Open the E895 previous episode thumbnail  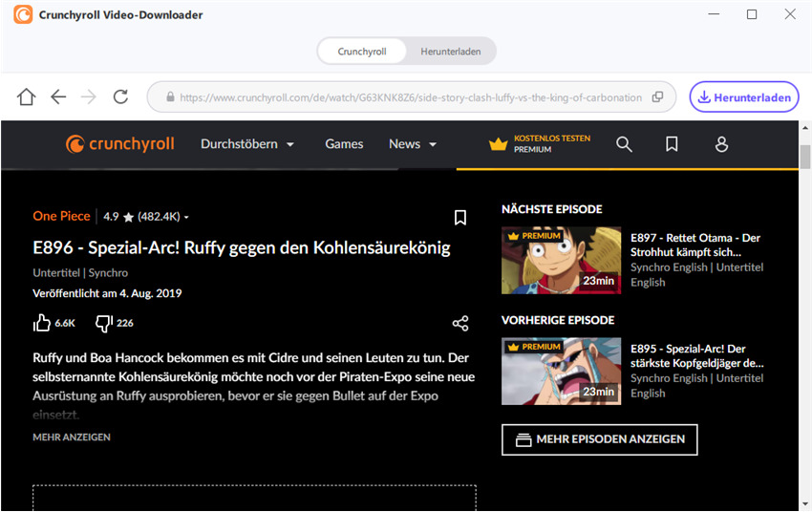tap(561, 372)
